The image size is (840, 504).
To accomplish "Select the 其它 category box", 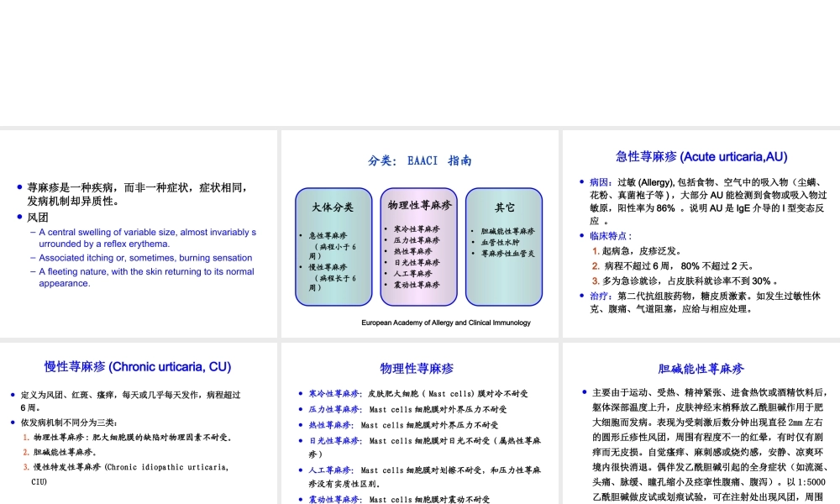I will pyautogui.click(x=503, y=245).
